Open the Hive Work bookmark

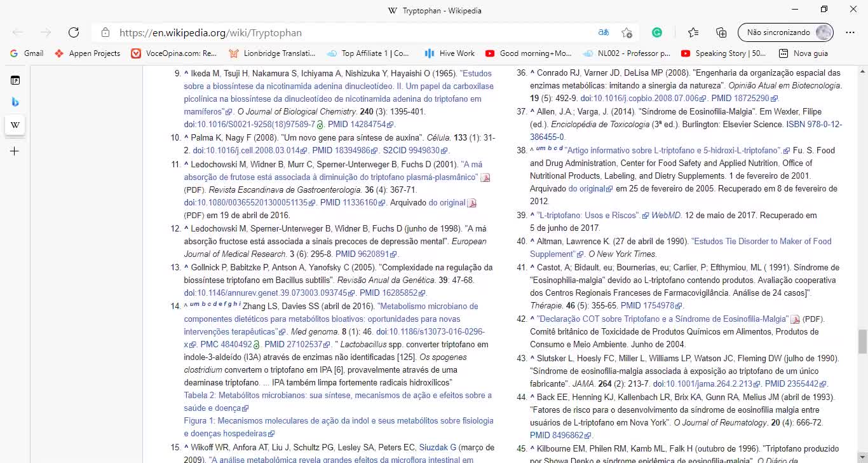click(x=450, y=53)
